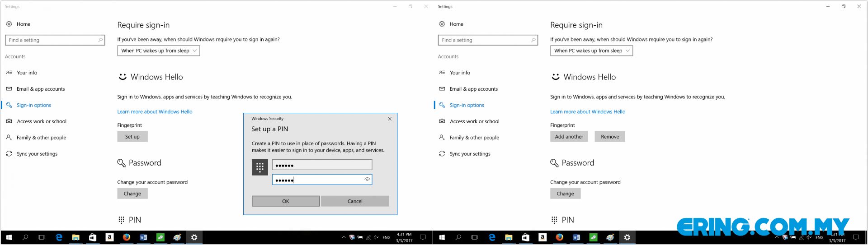Screen dimensions: 868x245
Task: Open Start menu on the right taskbar
Action: [442, 237]
